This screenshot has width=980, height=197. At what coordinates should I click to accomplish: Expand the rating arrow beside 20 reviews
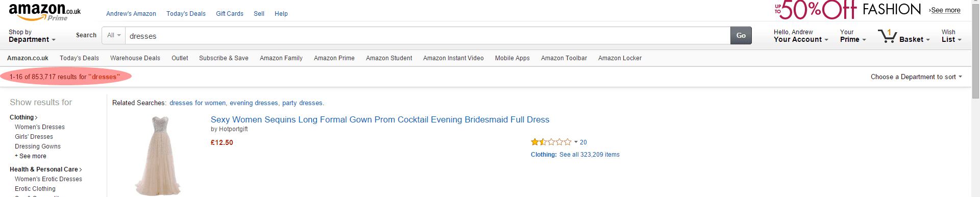point(576,142)
